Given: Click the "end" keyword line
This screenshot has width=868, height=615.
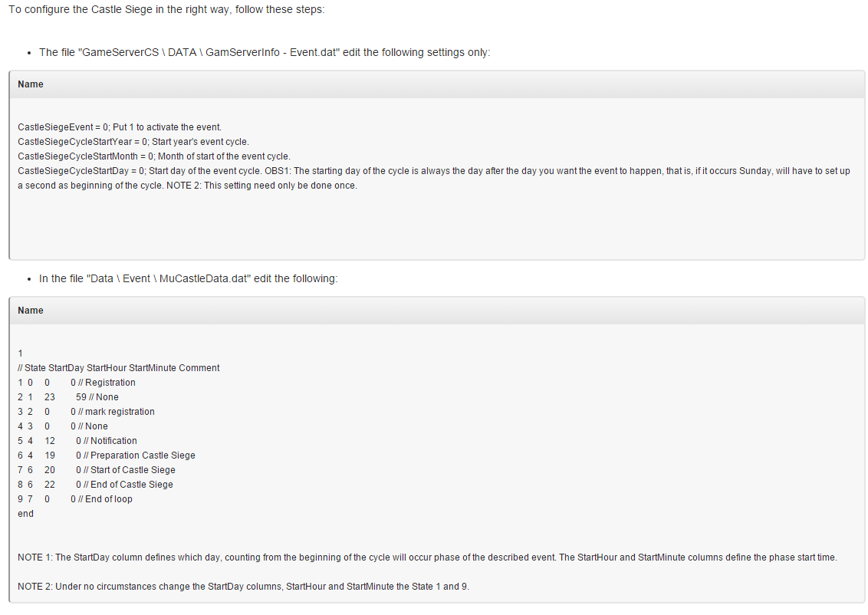Looking at the screenshot, I should pyautogui.click(x=25, y=514).
